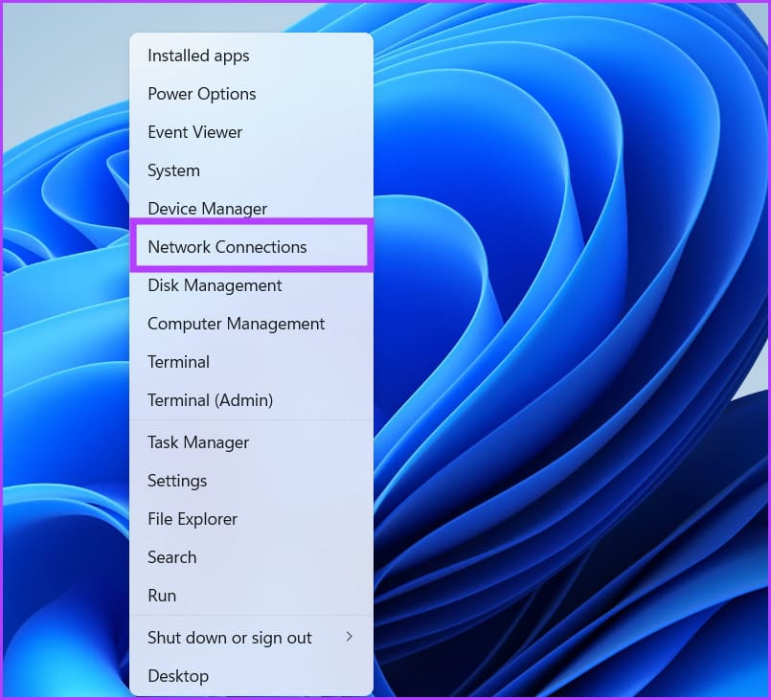The width and height of the screenshot is (771, 700).
Task: Open Event Viewer
Action: tap(251, 132)
